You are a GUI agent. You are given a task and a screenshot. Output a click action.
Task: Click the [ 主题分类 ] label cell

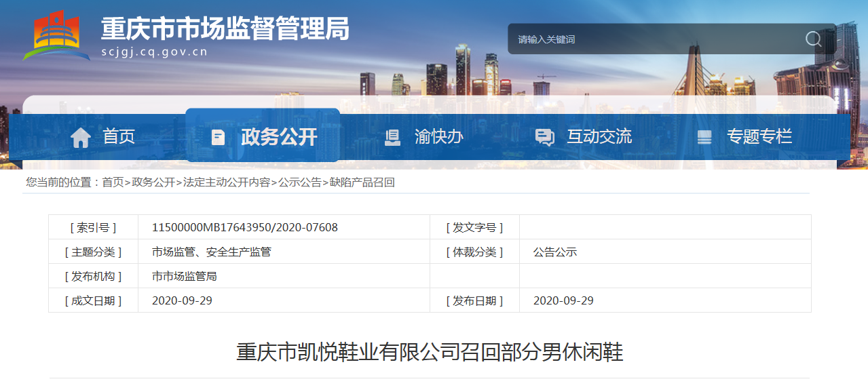[x=94, y=252]
